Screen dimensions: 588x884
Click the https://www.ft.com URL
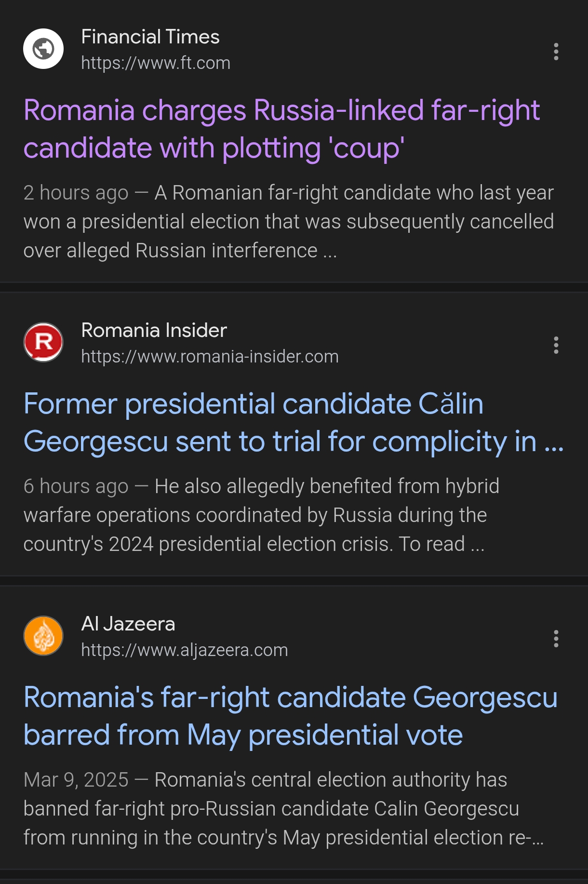[156, 63]
